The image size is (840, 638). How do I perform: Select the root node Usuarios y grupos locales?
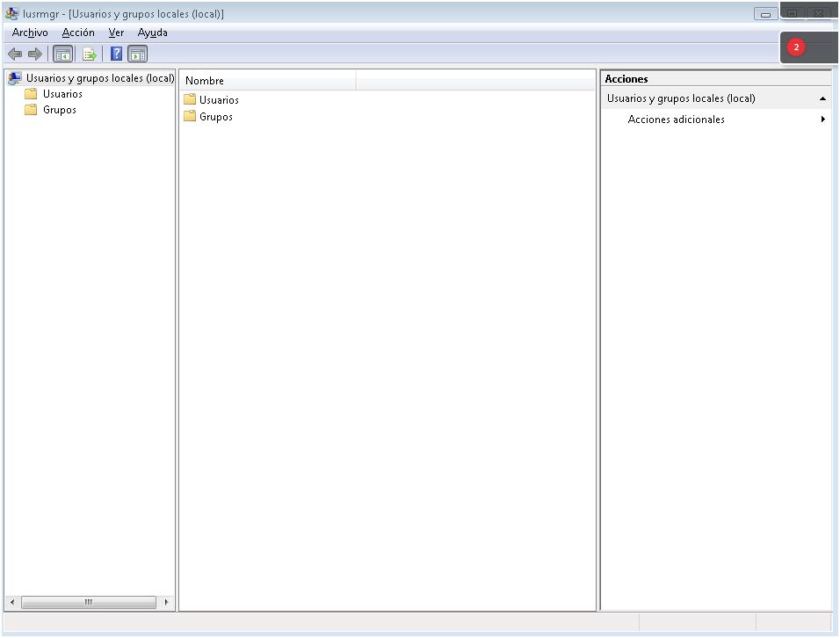point(99,78)
